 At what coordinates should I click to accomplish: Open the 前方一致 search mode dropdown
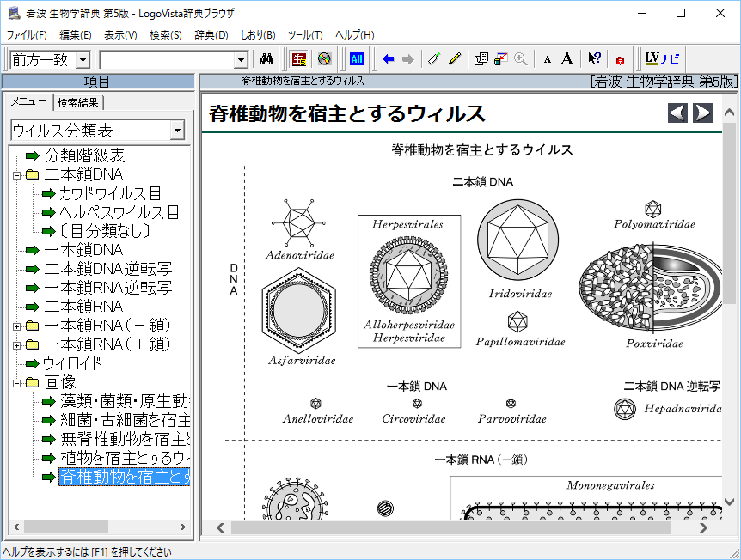click(83, 59)
